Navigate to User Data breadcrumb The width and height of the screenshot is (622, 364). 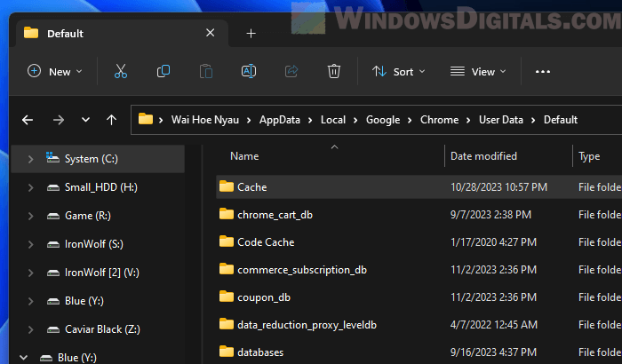pyautogui.click(x=501, y=120)
